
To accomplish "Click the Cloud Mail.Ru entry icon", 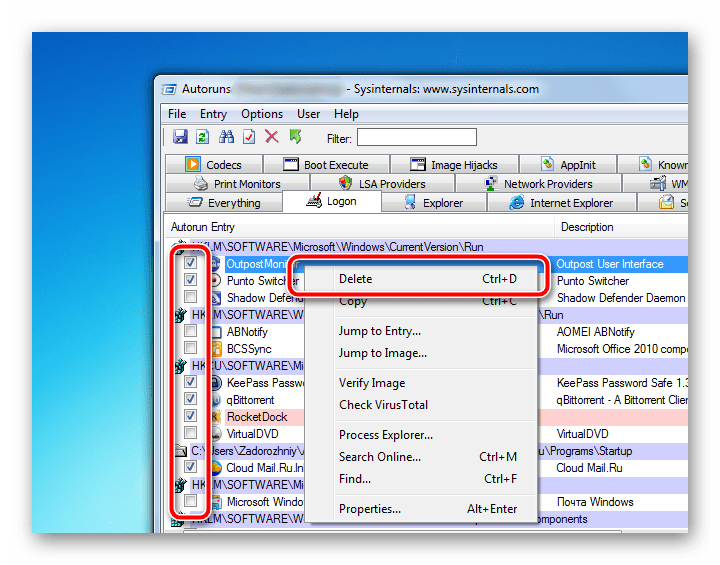I will 216,468.
